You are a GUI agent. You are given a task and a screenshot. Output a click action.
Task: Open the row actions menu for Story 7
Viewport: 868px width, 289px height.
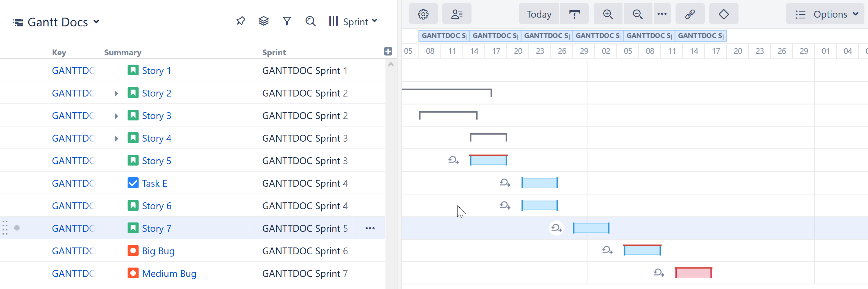point(370,228)
